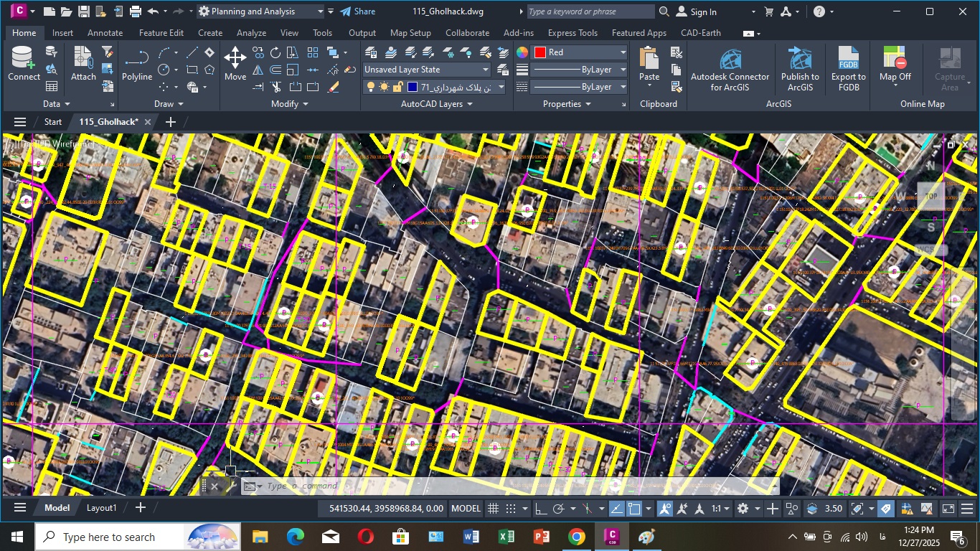Click the Move tool in Modify

tap(235, 64)
